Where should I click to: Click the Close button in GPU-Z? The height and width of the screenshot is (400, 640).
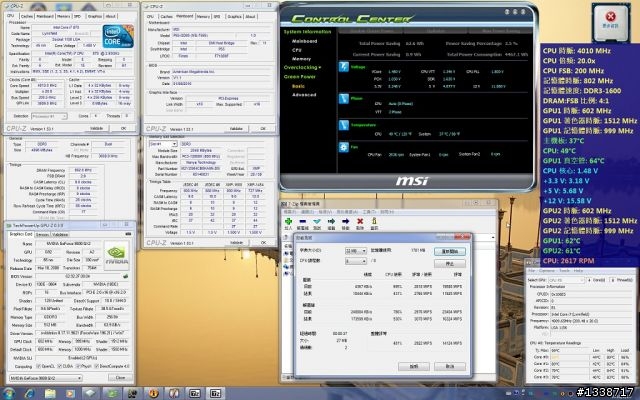tap(120, 378)
